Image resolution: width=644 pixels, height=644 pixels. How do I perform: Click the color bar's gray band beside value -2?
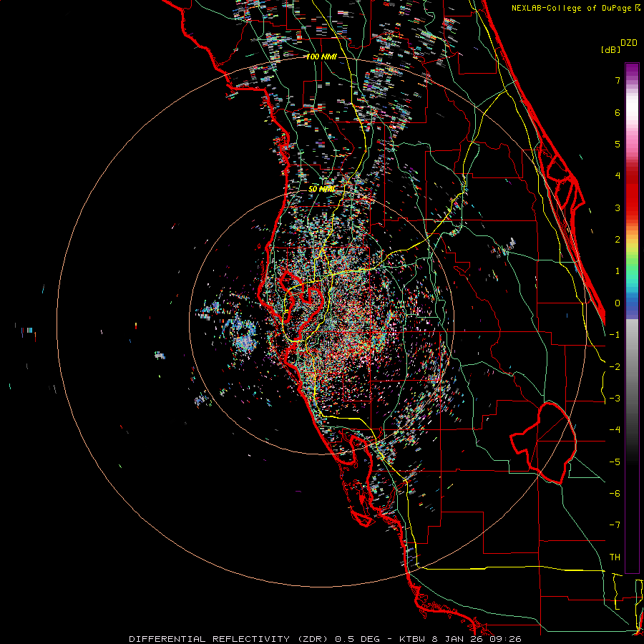(x=632, y=367)
